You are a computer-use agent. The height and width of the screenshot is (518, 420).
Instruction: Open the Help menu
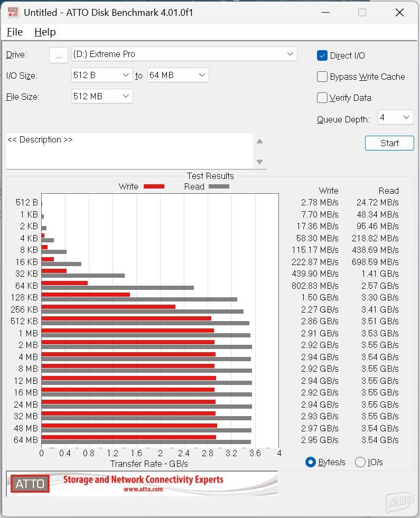coord(45,32)
